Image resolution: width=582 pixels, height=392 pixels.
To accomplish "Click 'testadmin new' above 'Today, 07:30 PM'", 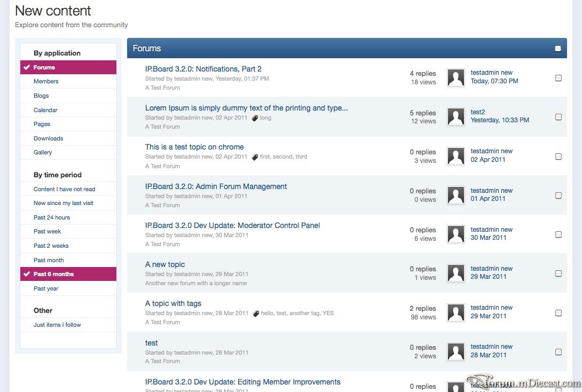I will coord(491,73).
